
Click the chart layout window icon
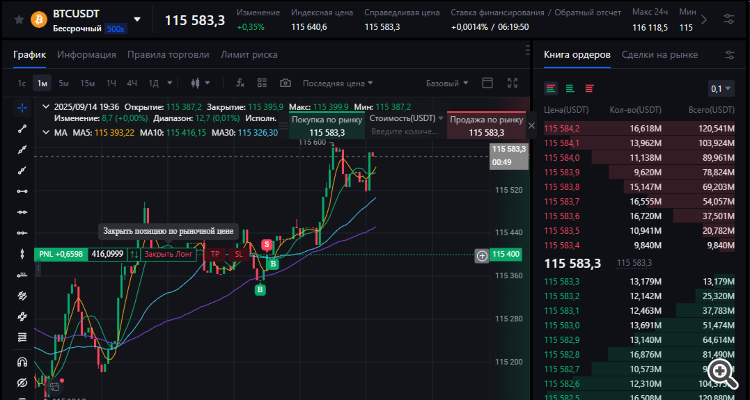point(487,83)
